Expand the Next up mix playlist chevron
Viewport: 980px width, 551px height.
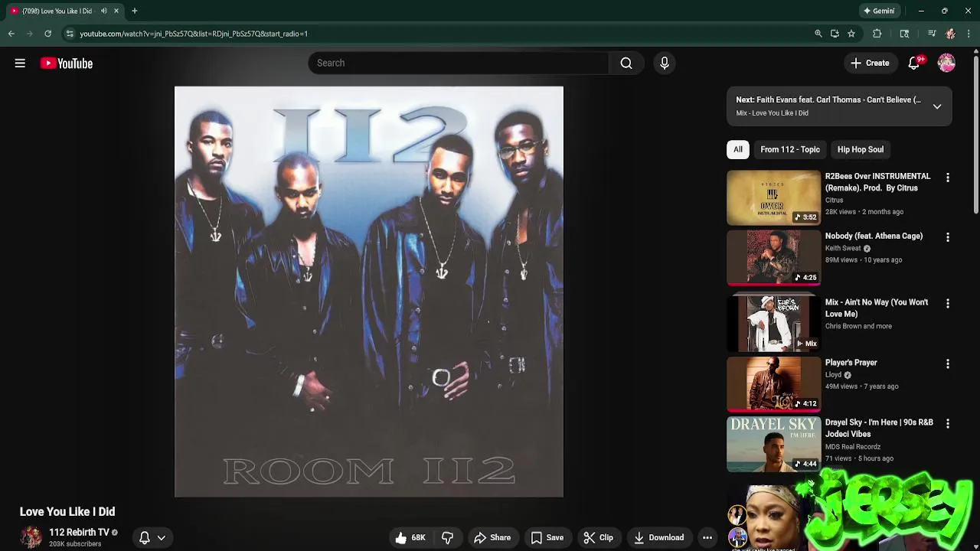pyautogui.click(x=937, y=106)
